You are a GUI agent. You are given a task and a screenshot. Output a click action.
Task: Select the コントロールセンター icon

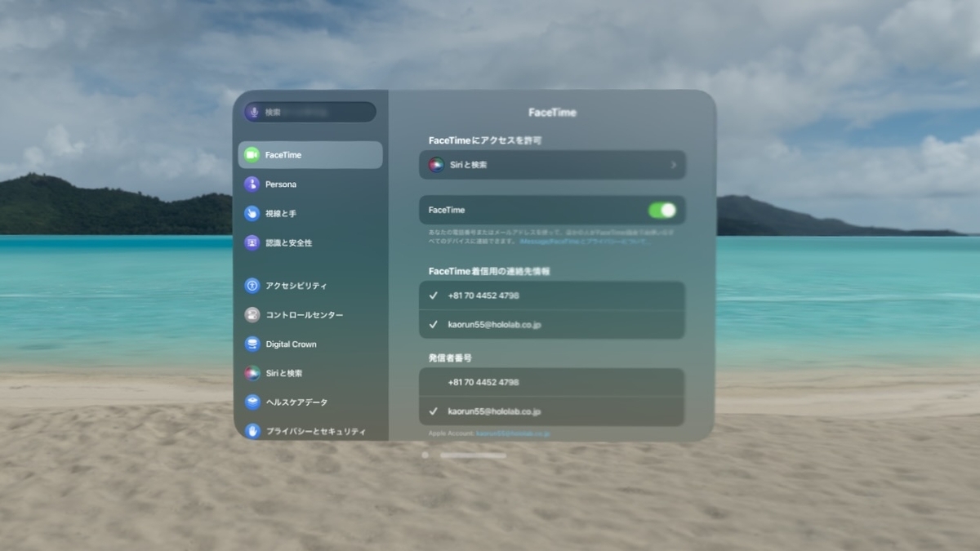[x=252, y=315]
